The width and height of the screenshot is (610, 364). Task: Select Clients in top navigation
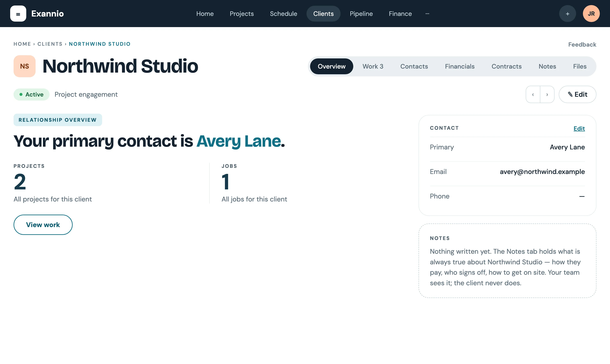[323, 14]
